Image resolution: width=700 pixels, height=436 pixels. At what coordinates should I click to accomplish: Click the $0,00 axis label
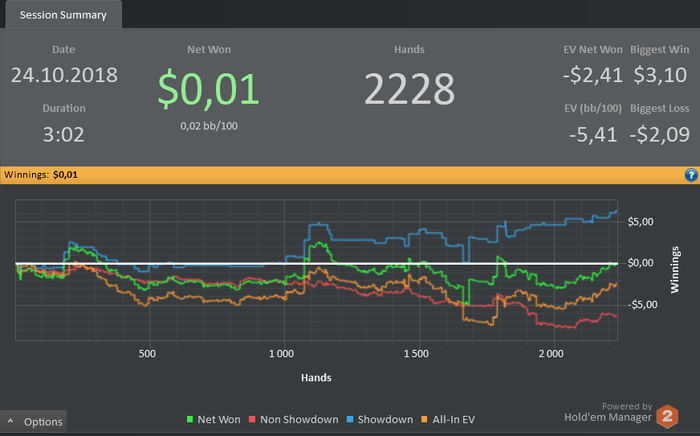point(640,263)
